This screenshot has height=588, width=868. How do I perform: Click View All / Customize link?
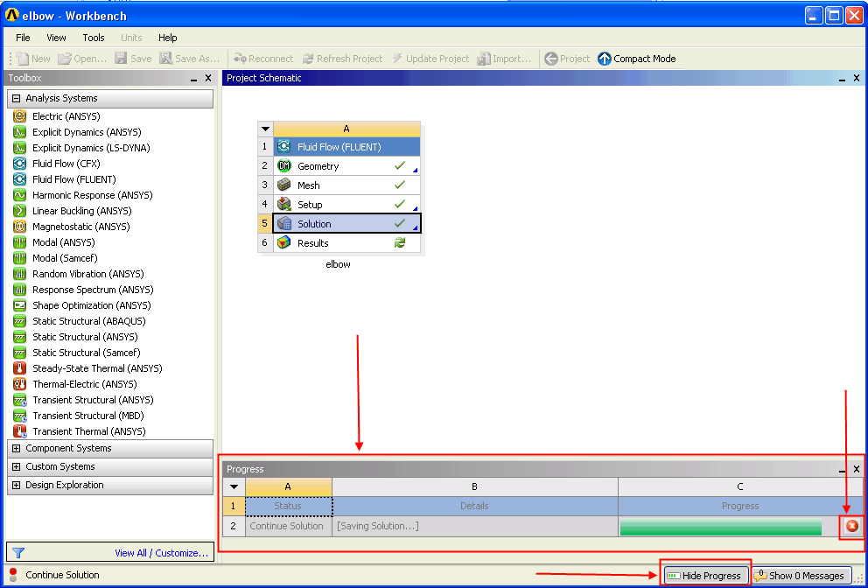[161, 553]
